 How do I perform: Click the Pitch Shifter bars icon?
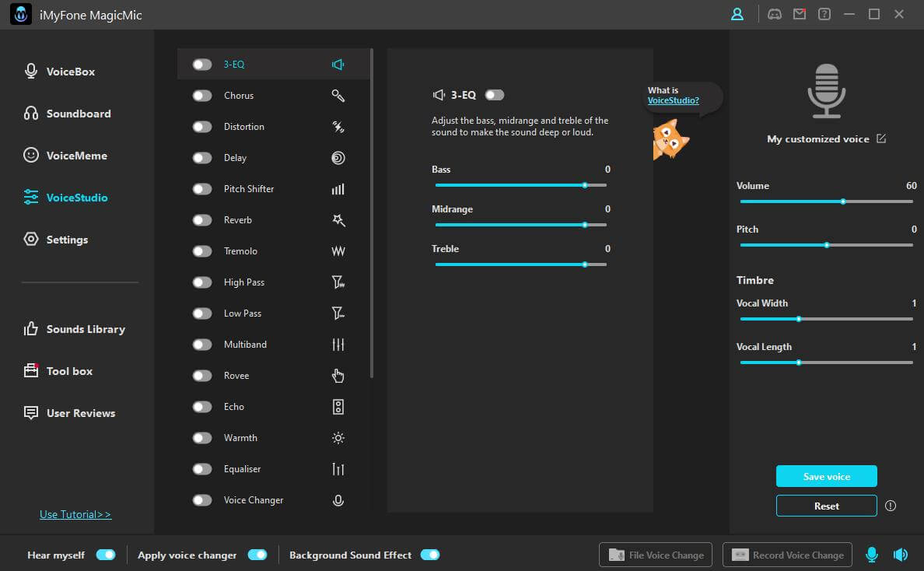[338, 189]
